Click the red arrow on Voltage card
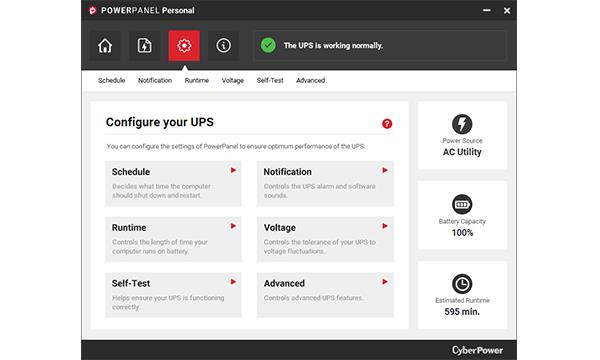 (385, 226)
